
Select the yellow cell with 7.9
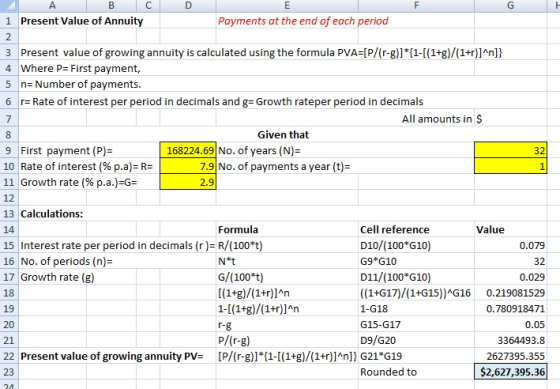tap(188, 166)
